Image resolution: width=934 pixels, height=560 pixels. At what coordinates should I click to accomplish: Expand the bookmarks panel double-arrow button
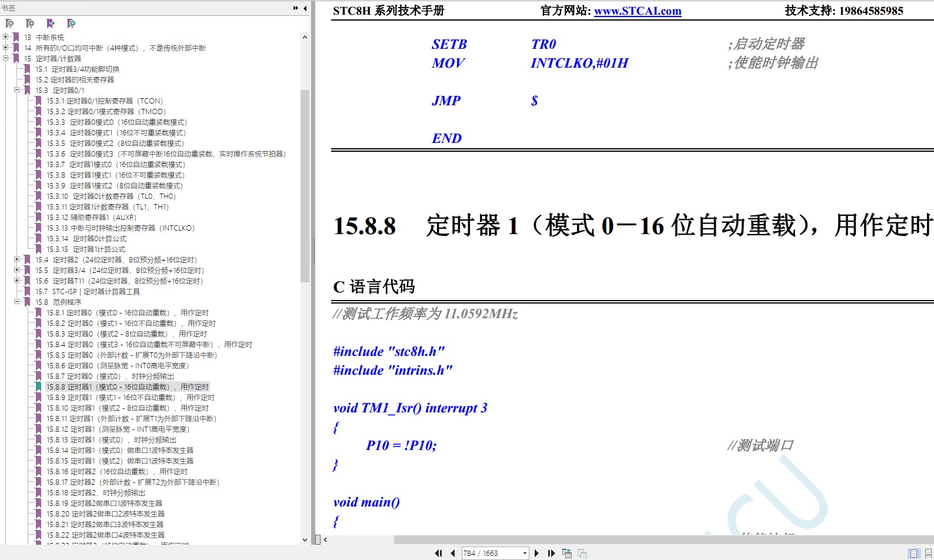tap(295, 8)
